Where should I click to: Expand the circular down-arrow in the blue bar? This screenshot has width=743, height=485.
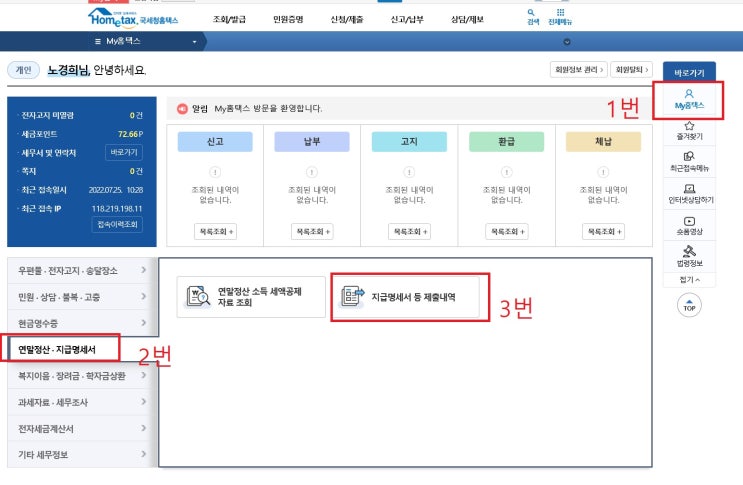pyautogui.click(x=567, y=42)
